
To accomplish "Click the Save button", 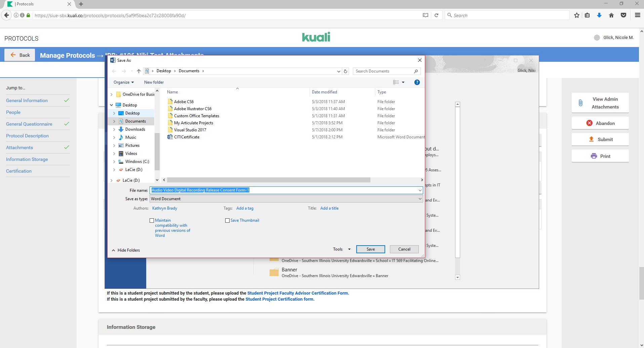I will pyautogui.click(x=370, y=249).
